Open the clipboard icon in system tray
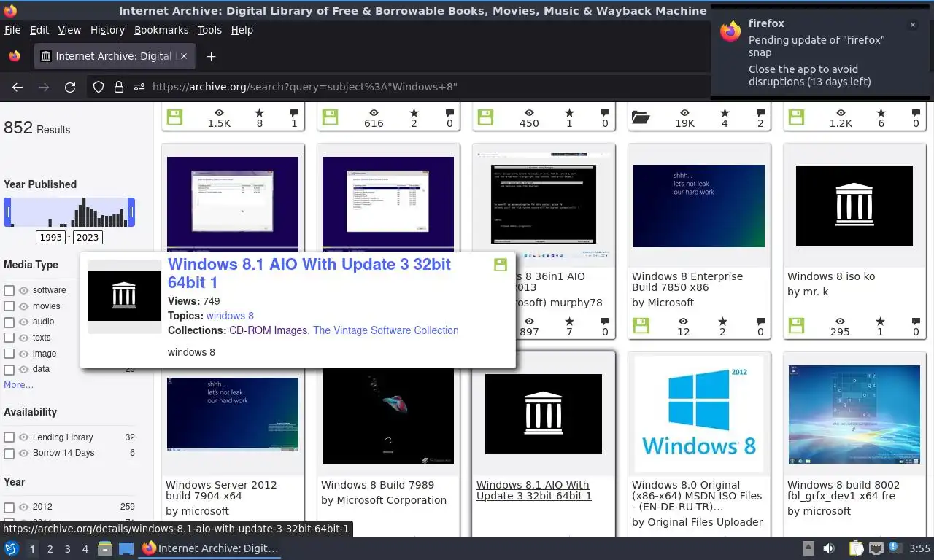Image resolution: width=934 pixels, height=560 pixels. (857, 548)
